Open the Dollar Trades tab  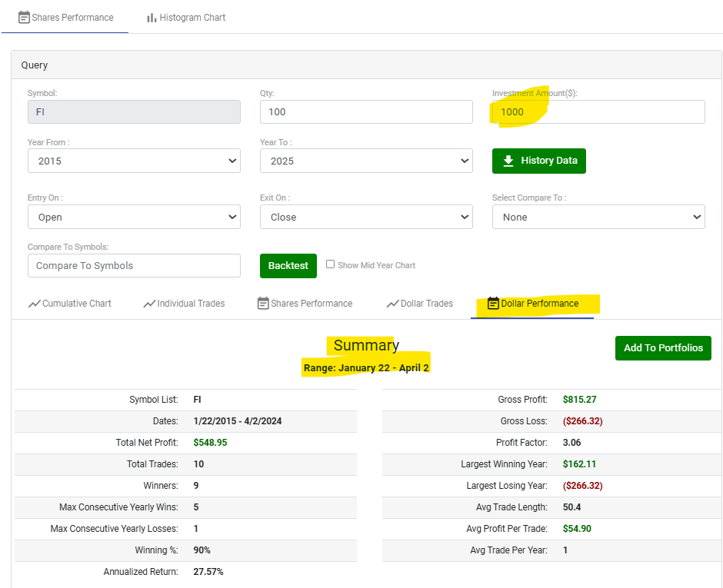[x=420, y=304]
